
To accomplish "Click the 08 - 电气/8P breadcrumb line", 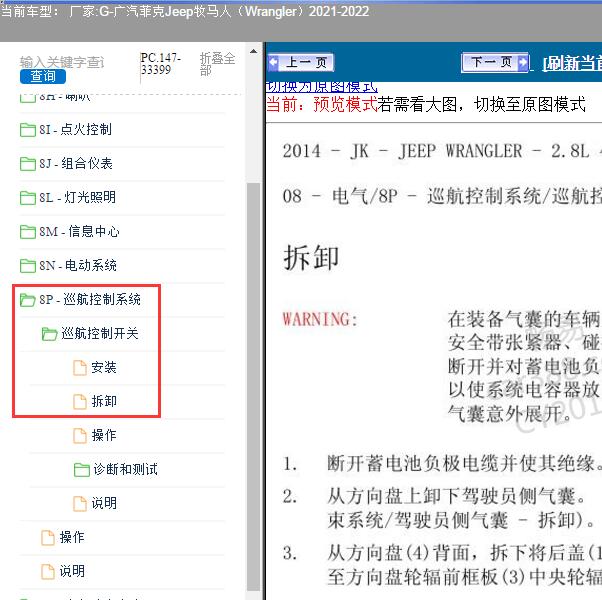I will pyautogui.click(x=442, y=197).
